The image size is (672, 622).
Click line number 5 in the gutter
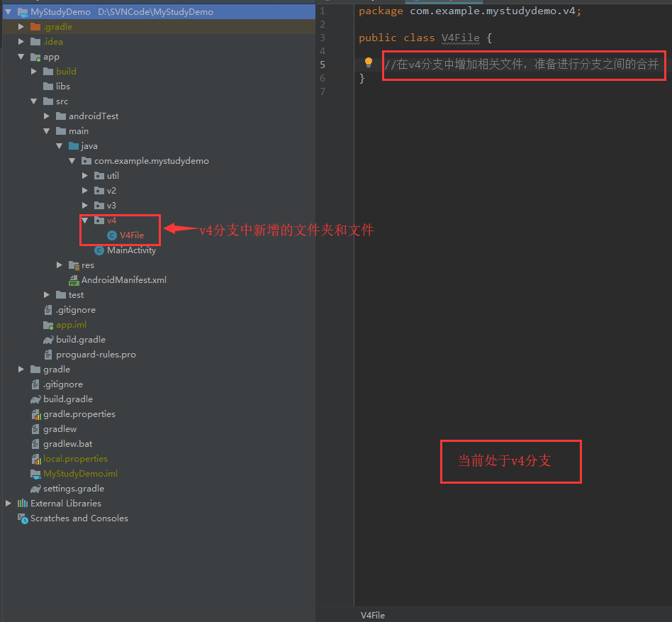tap(323, 65)
